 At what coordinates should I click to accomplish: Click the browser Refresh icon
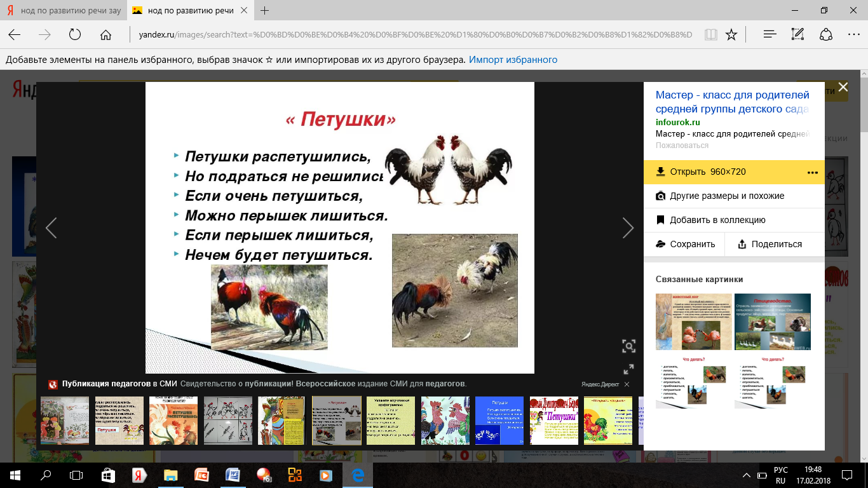point(75,35)
